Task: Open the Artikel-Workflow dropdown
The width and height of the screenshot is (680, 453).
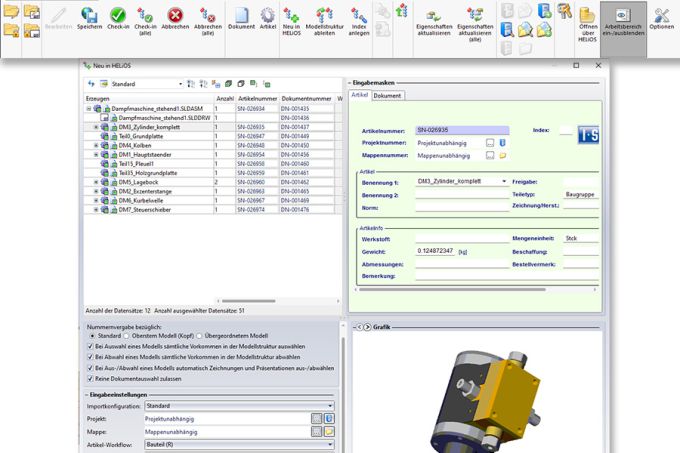Action: coord(237,444)
